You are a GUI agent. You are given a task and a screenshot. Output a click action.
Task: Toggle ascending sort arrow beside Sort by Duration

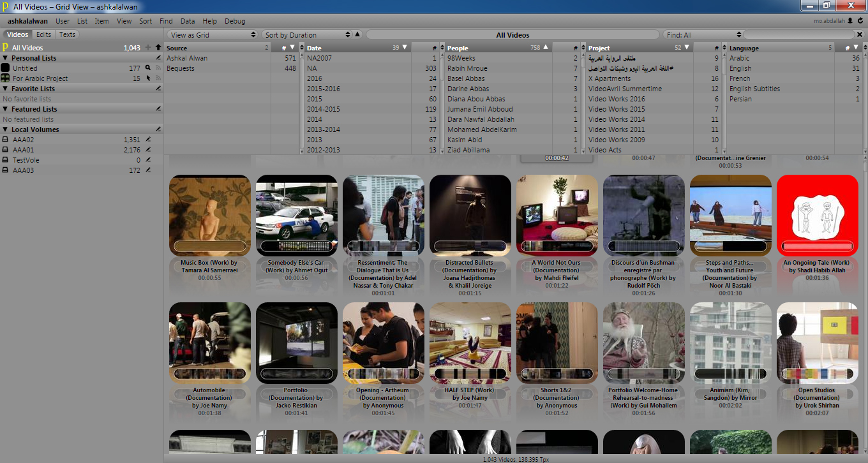click(357, 34)
